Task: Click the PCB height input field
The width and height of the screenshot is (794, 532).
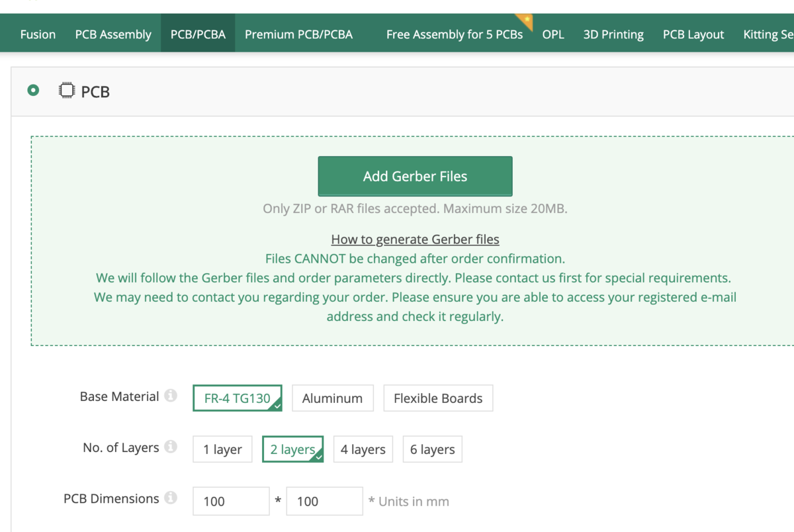Action: coord(324,501)
